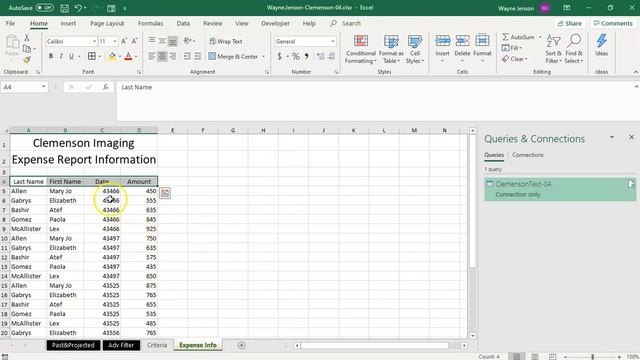The height and width of the screenshot is (360, 640).
Task: Click the Decrease Indent icon
Action: [x=187, y=56]
